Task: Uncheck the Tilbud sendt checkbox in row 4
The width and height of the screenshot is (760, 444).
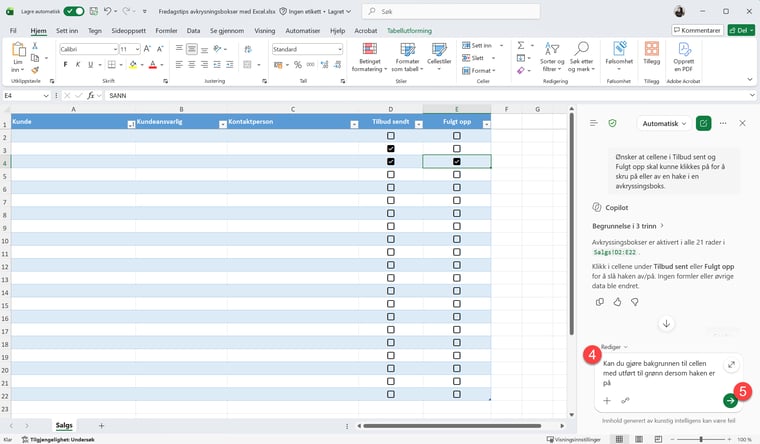Action: (x=391, y=161)
